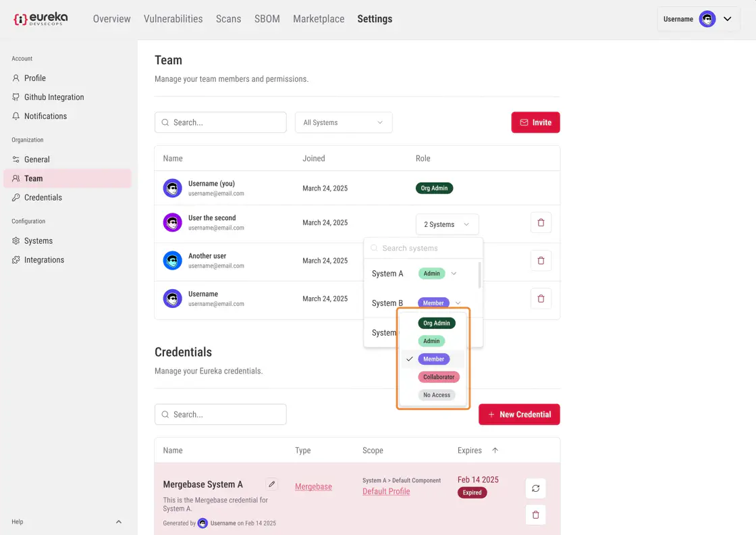Click the Expires column sort arrow
The width and height of the screenshot is (756, 535).
(495, 451)
